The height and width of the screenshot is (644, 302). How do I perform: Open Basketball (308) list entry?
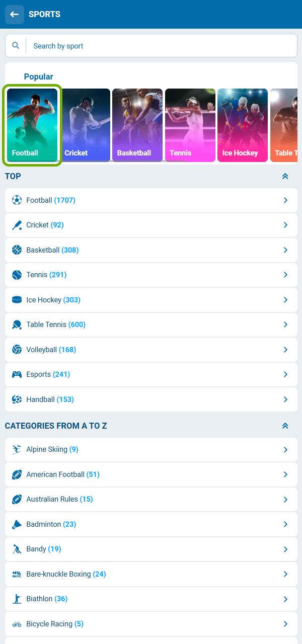coord(52,250)
